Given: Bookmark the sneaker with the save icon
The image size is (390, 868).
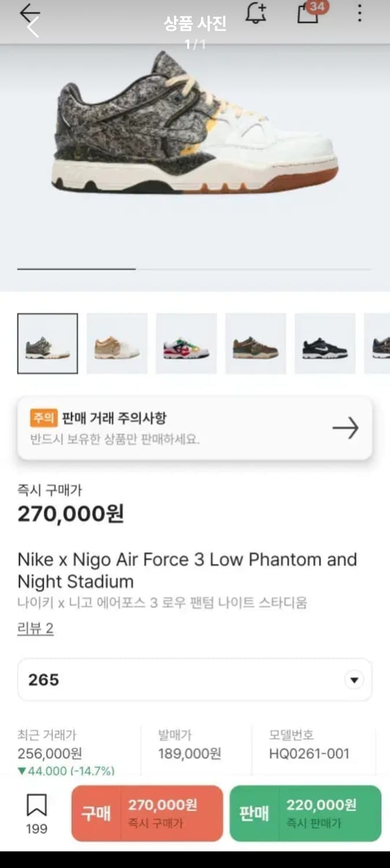Looking at the screenshot, I should point(36,804).
